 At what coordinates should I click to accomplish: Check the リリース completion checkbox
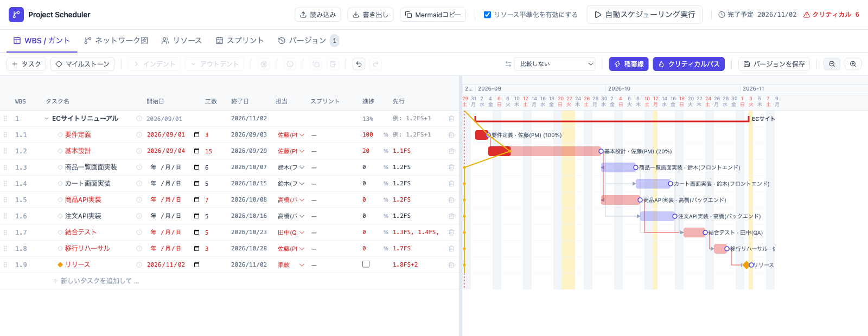pos(366,264)
